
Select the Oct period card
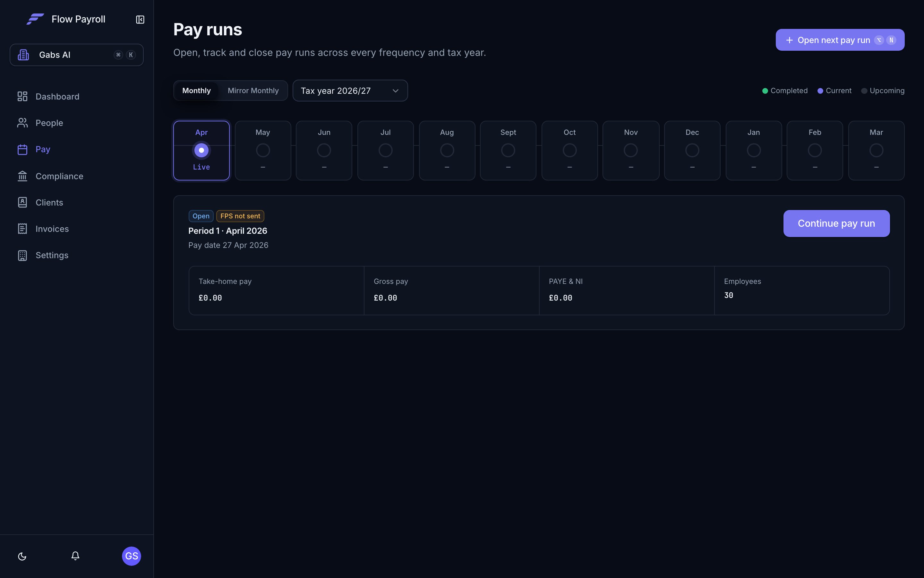pos(570,151)
